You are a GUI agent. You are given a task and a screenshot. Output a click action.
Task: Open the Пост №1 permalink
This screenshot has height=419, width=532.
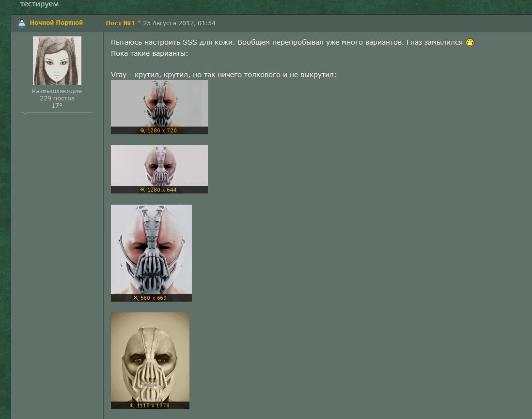(120, 23)
